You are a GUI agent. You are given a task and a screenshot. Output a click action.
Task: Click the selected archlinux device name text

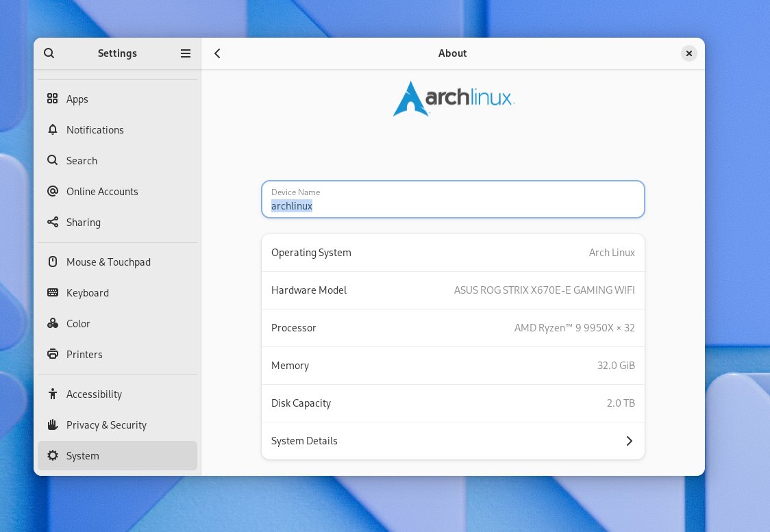pyautogui.click(x=292, y=205)
